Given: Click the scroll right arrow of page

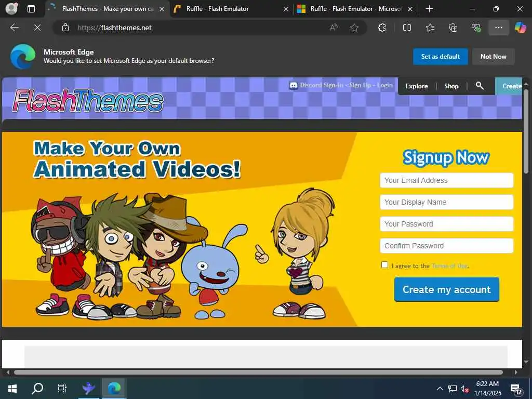Looking at the screenshot, I should [516, 372].
